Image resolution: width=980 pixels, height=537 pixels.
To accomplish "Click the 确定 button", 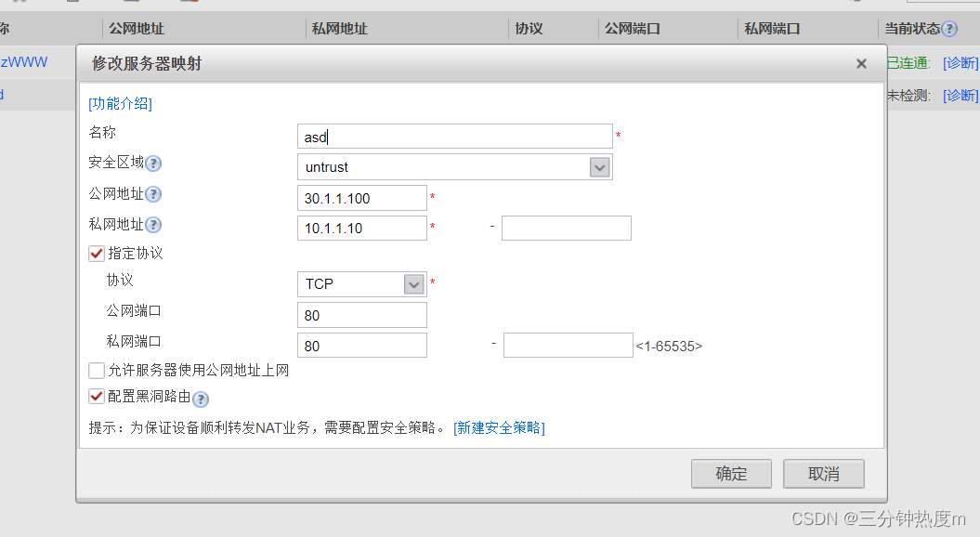I will 731,474.
